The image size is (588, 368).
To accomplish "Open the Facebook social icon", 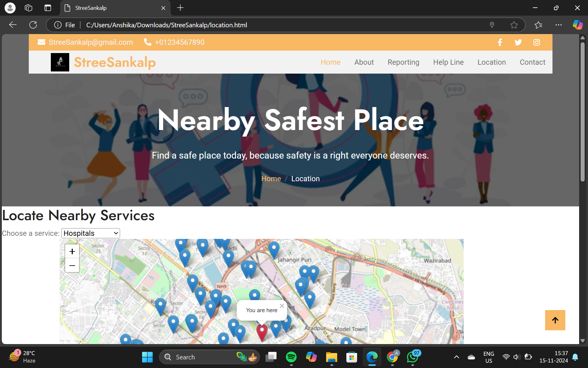I will click(500, 42).
